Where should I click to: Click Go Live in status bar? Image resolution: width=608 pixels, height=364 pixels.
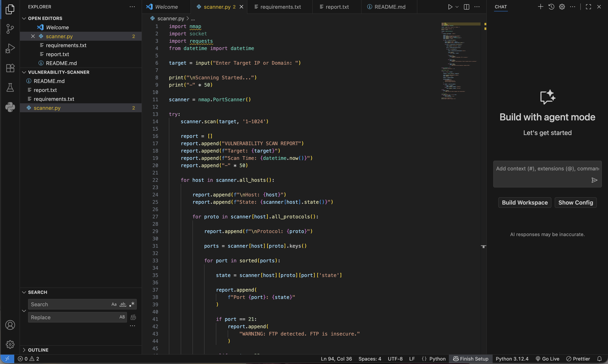coord(547,359)
